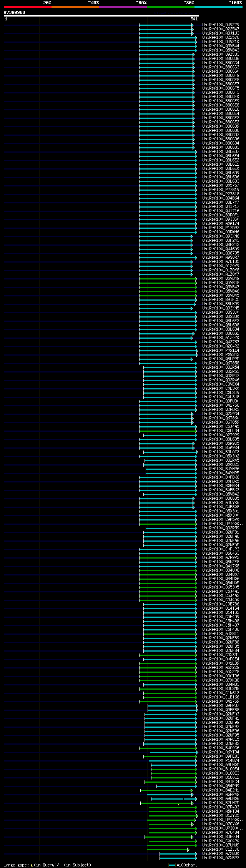The image size is (246, 868).
Task: Click the 541 query end position label
Action: tap(194, 19)
